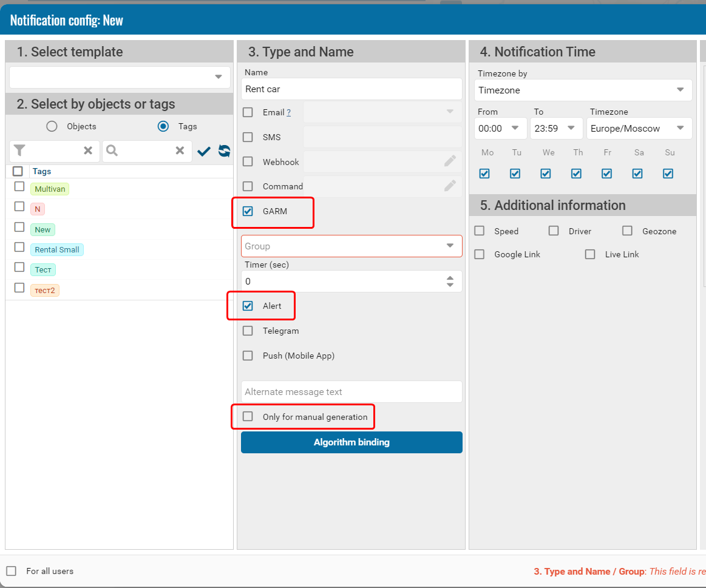Apply selection using the checkmark icon
This screenshot has width=706, height=588.
pos(204,151)
